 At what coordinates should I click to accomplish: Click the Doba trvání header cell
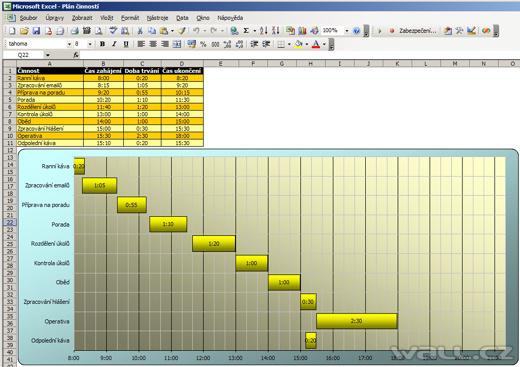(x=142, y=71)
